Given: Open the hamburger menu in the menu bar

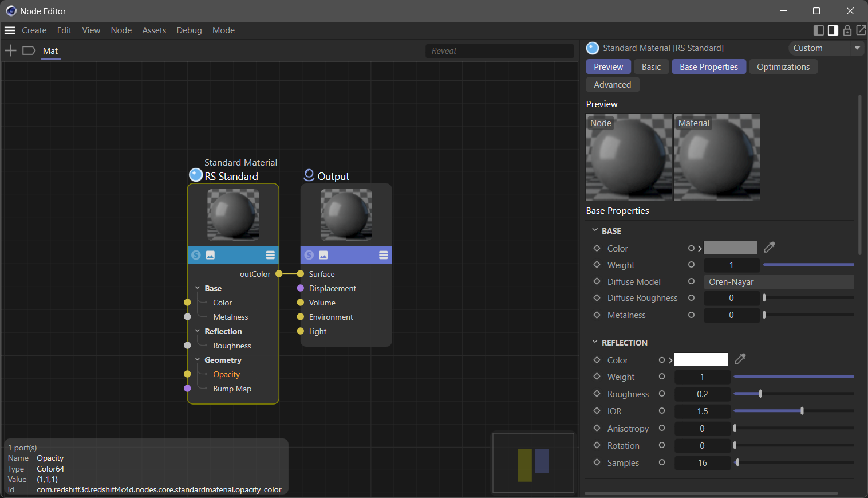Looking at the screenshot, I should pyautogui.click(x=10, y=30).
